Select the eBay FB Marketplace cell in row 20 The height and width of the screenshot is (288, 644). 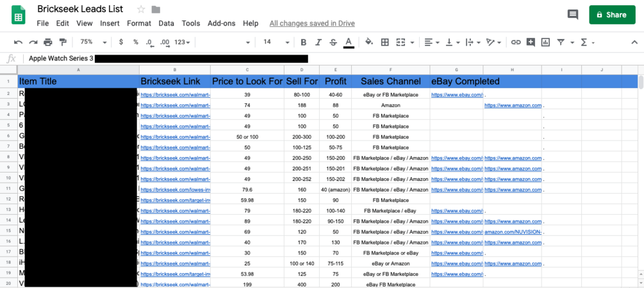(x=391, y=284)
